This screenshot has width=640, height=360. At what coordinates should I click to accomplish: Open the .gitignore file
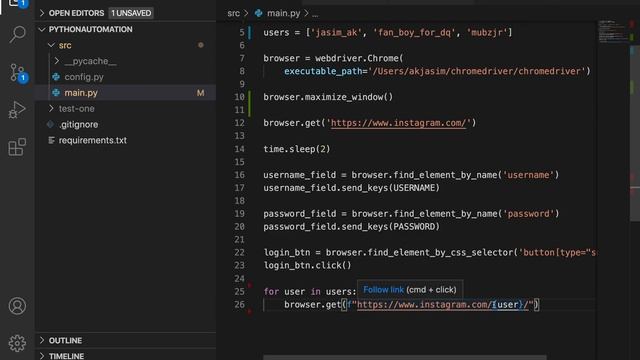tap(78, 124)
